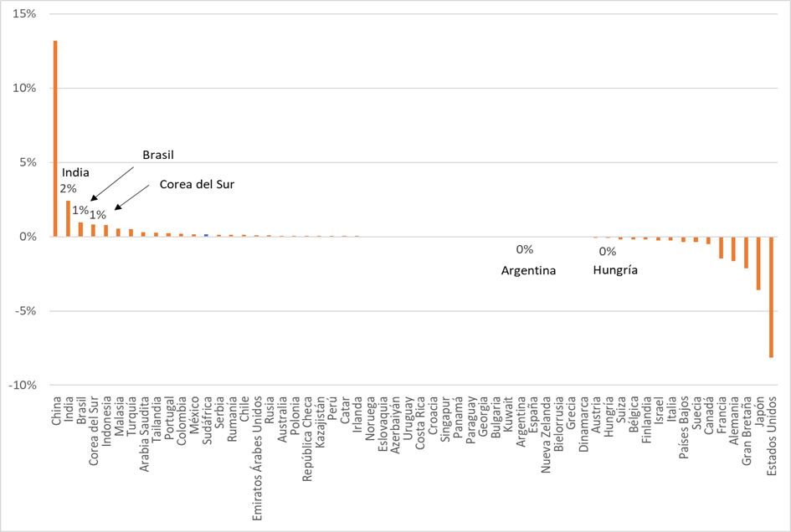
Task: Select the -10% y-axis label
Action: [23, 385]
